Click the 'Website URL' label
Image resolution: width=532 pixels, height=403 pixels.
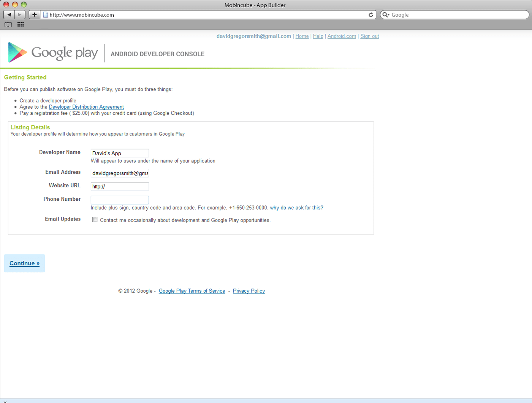coord(65,186)
